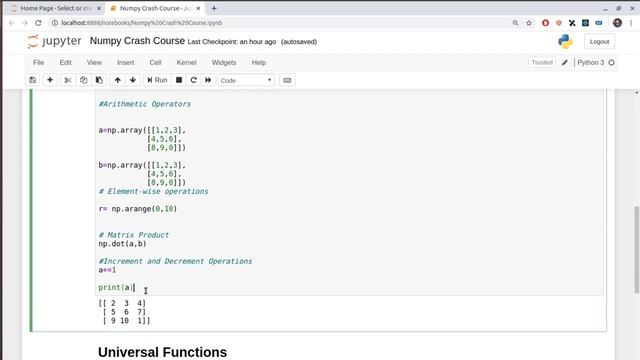Open the Widgets menu

[x=224, y=62]
